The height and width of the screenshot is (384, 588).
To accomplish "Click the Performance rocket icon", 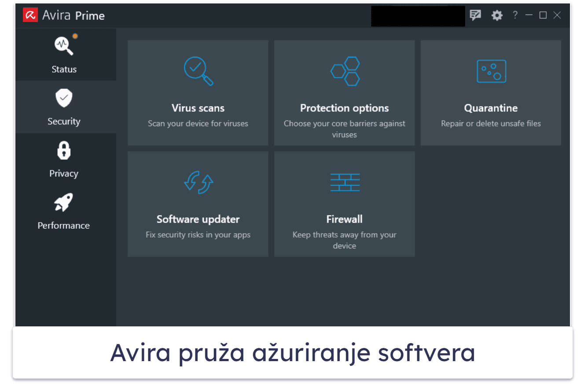I will click(x=64, y=202).
